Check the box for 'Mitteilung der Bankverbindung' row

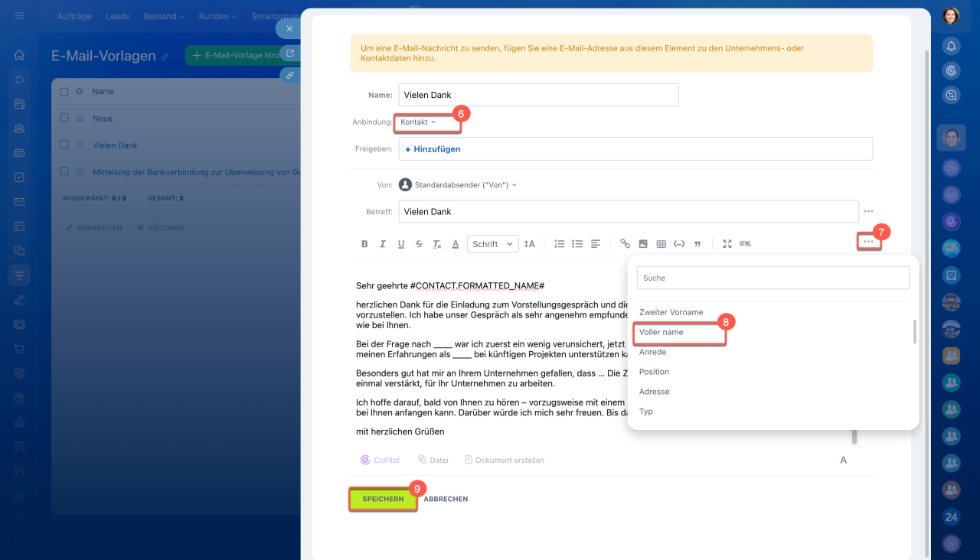coord(64,172)
